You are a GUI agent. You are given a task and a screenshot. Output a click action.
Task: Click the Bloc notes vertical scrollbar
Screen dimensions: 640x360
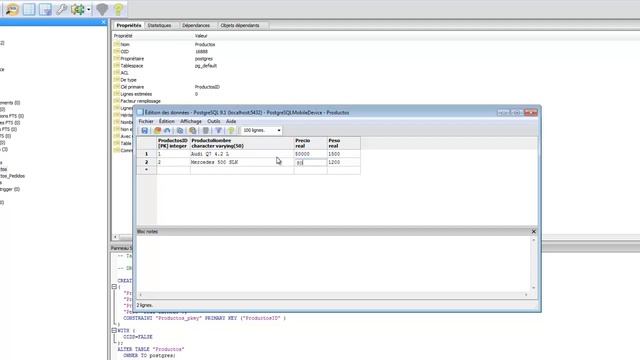point(533,264)
